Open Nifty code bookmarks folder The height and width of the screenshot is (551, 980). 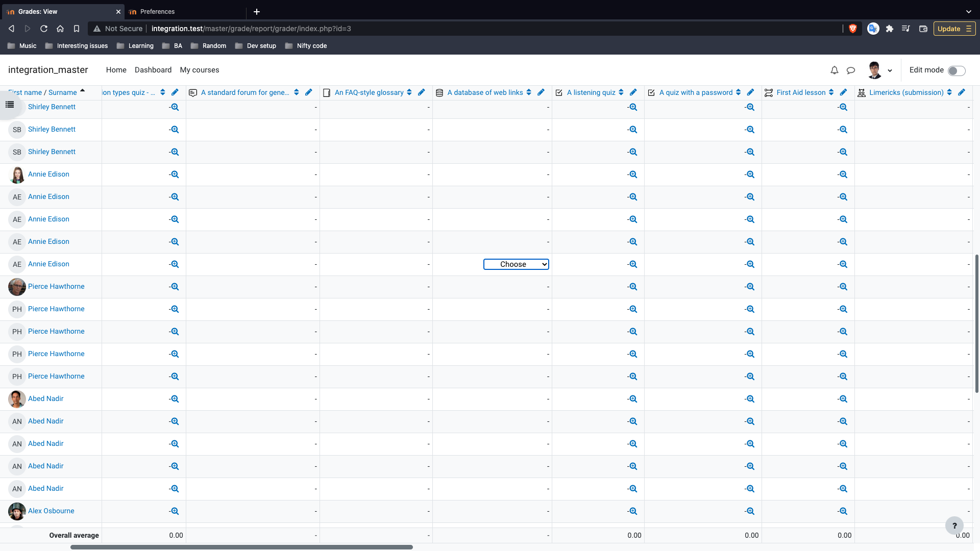306,46
